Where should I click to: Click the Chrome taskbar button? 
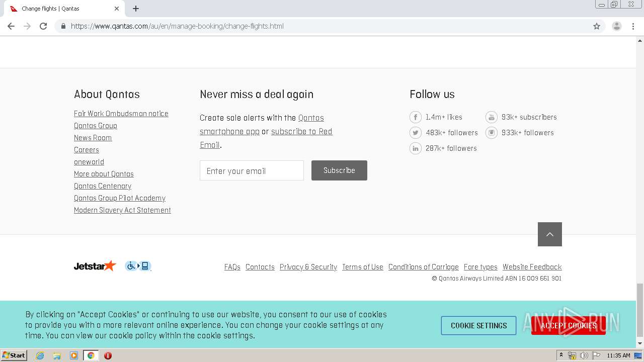[x=91, y=355]
